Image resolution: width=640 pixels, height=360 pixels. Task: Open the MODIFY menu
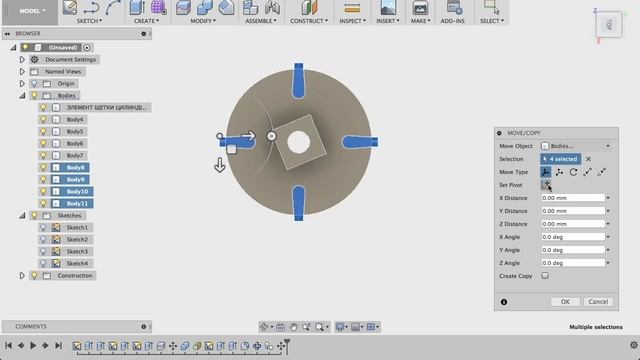pos(203,21)
